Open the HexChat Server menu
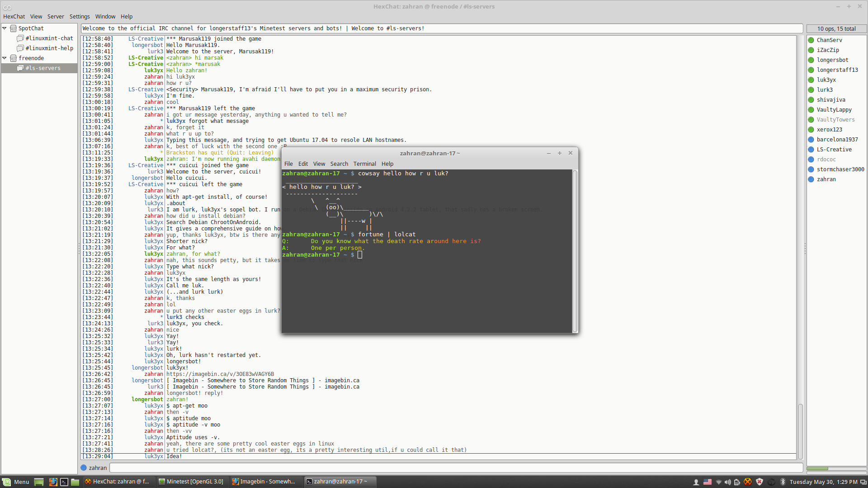This screenshot has width=868, height=488. [56, 17]
